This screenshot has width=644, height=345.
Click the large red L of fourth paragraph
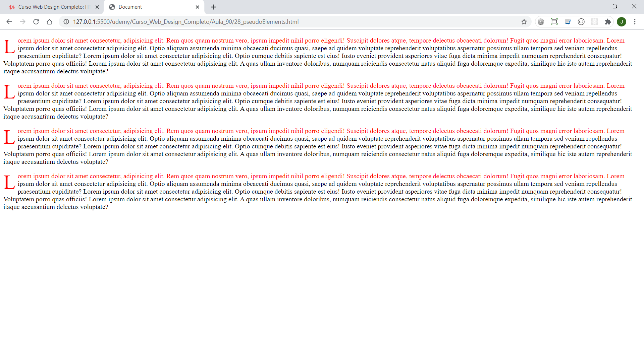9,182
